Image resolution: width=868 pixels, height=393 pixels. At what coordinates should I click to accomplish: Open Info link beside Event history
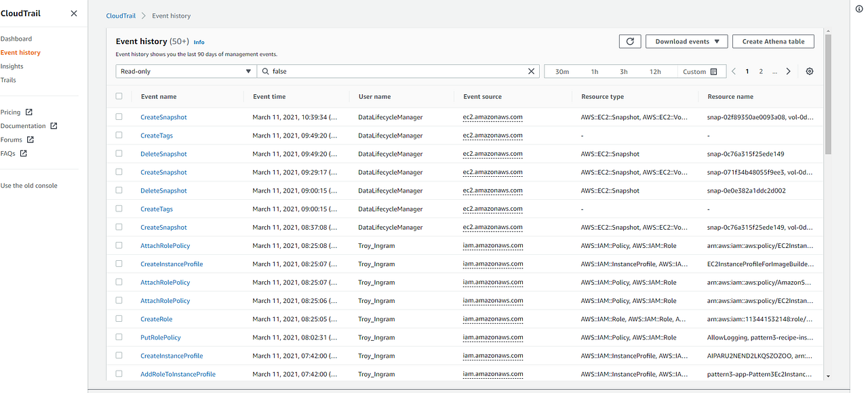coord(199,42)
